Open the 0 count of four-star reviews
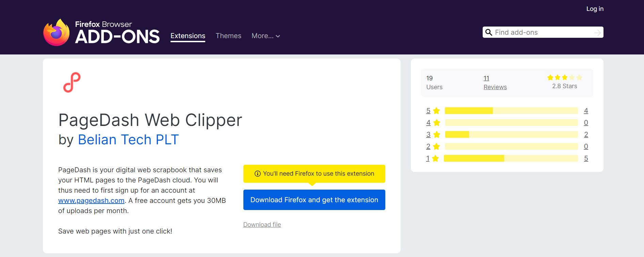Image resolution: width=644 pixels, height=257 pixels. [x=586, y=123]
